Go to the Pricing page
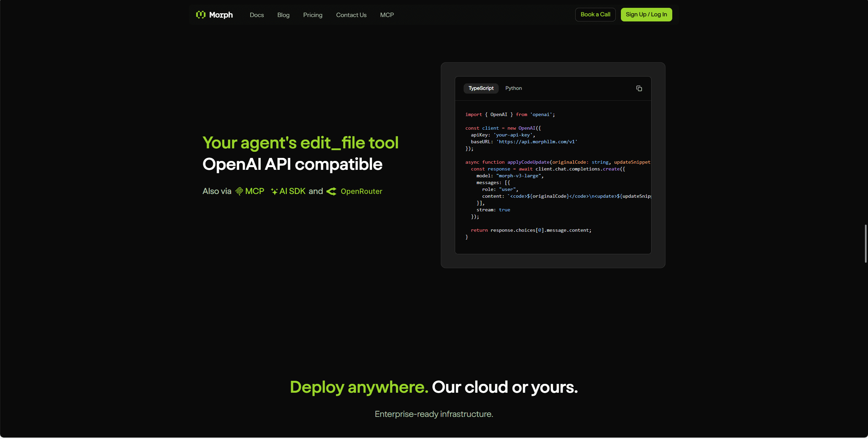The height and width of the screenshot is (439, 868). pos(312,15)
